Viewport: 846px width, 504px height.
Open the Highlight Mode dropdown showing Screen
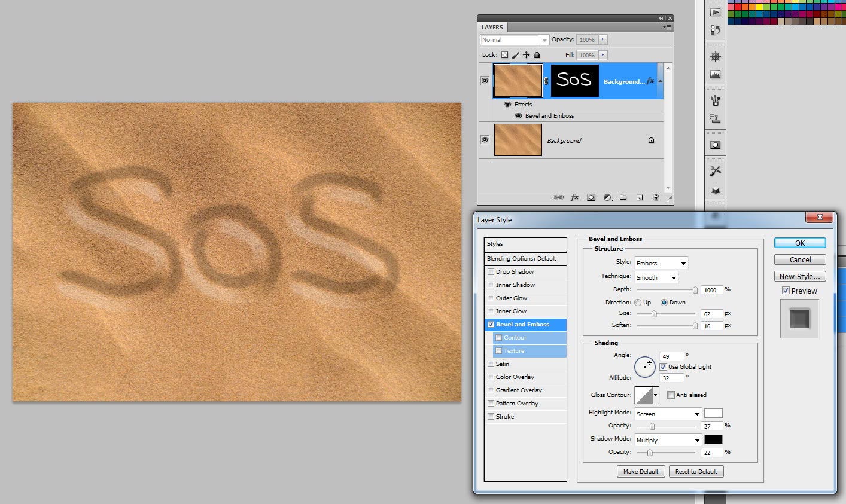tap(668, 414)
